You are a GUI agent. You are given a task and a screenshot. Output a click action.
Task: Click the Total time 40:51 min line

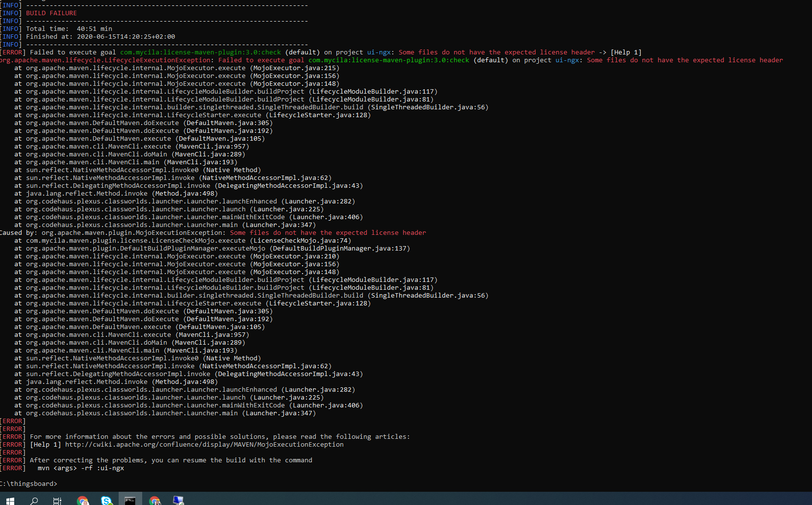tap(71, 28)
